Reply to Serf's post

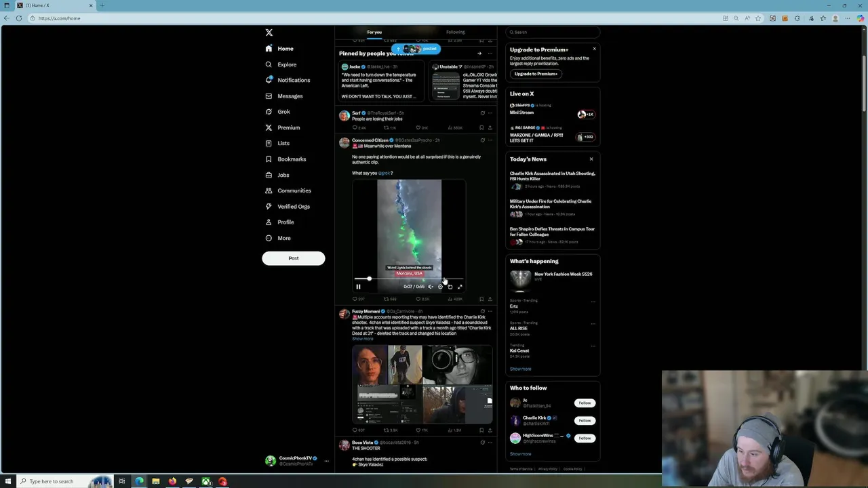(x=355, y=127)
